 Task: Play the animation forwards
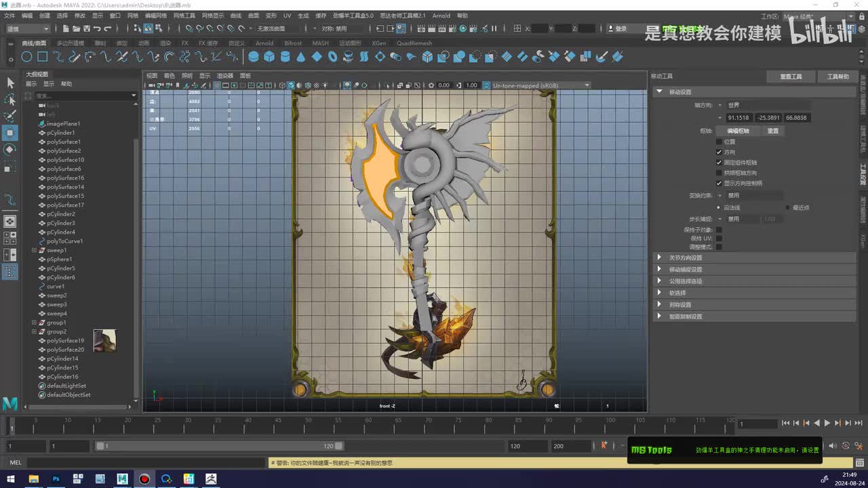(x=827, y=423)
